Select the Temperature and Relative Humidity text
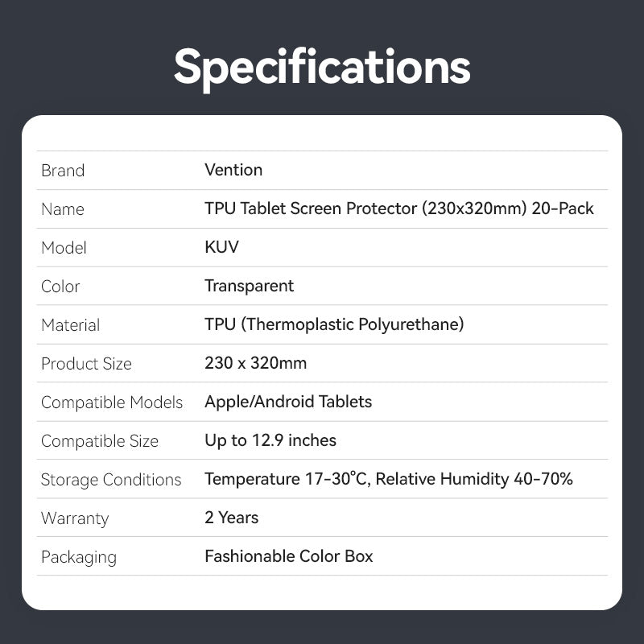Image resolution: width=644 pixels, height=644 pixels. (389, 479)
